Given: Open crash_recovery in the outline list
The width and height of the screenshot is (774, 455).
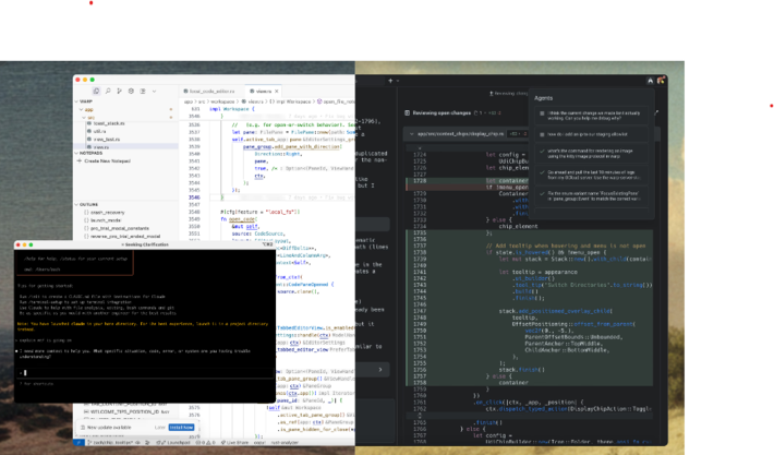Looking at the screenshot, I should tap(106, 213).
